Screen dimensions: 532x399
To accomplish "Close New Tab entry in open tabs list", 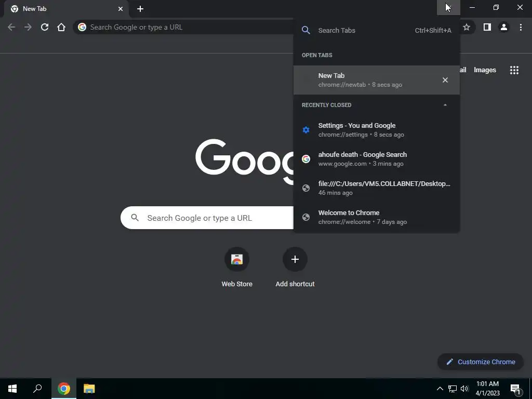I will coord(445,80).
